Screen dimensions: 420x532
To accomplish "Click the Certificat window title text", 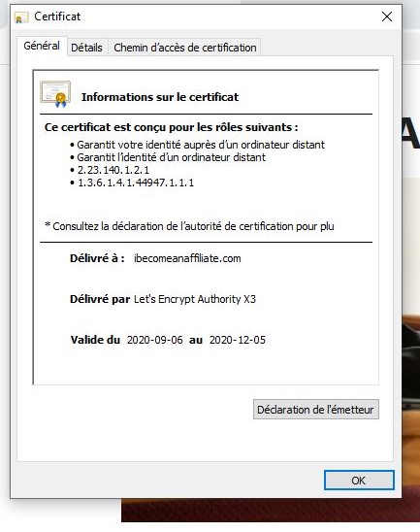I will 57,17.
